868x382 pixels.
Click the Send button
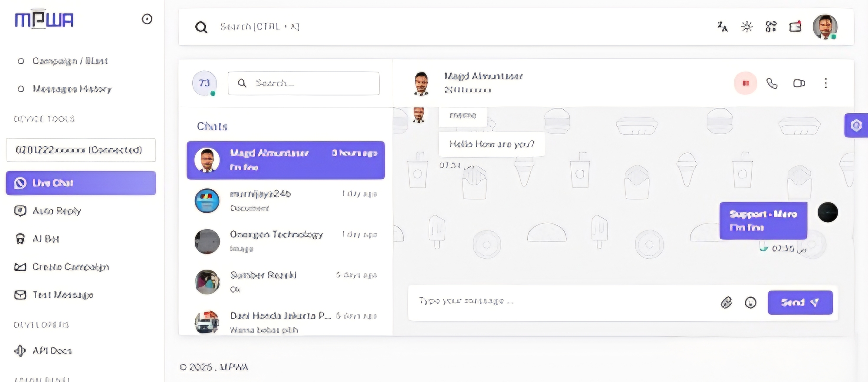(800, 303)
